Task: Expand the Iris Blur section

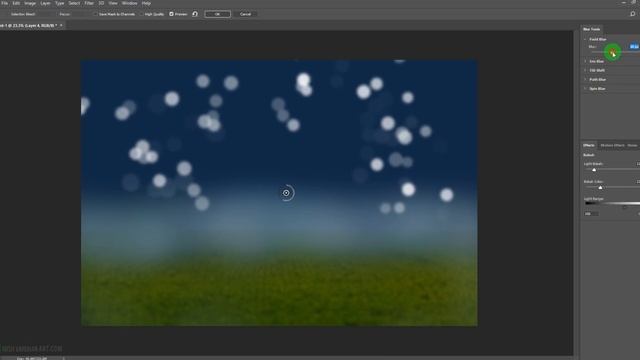Action: click(585, 62)
